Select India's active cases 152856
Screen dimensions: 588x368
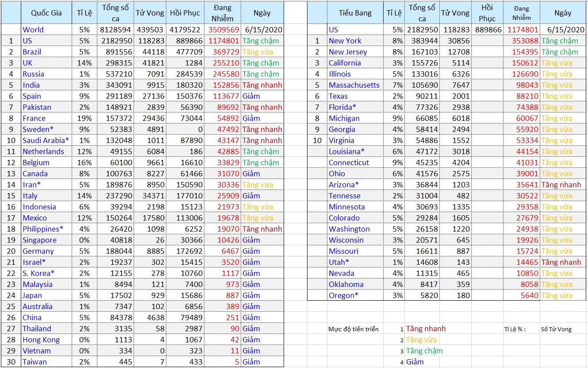(223, 85)
